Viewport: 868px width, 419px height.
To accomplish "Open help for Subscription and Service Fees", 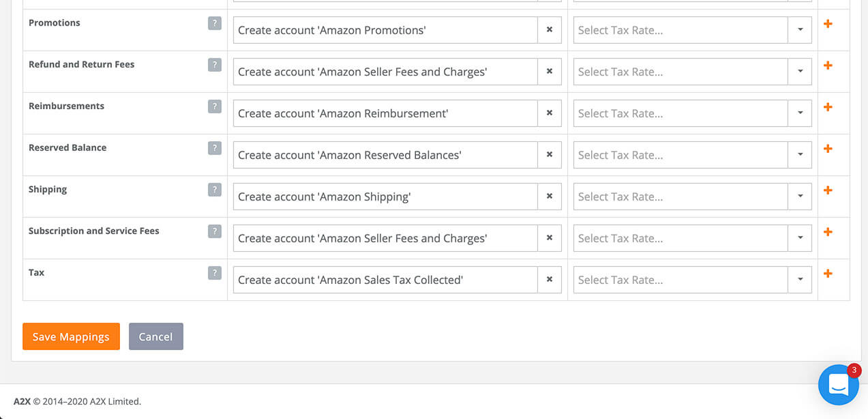I will (215, 231).
